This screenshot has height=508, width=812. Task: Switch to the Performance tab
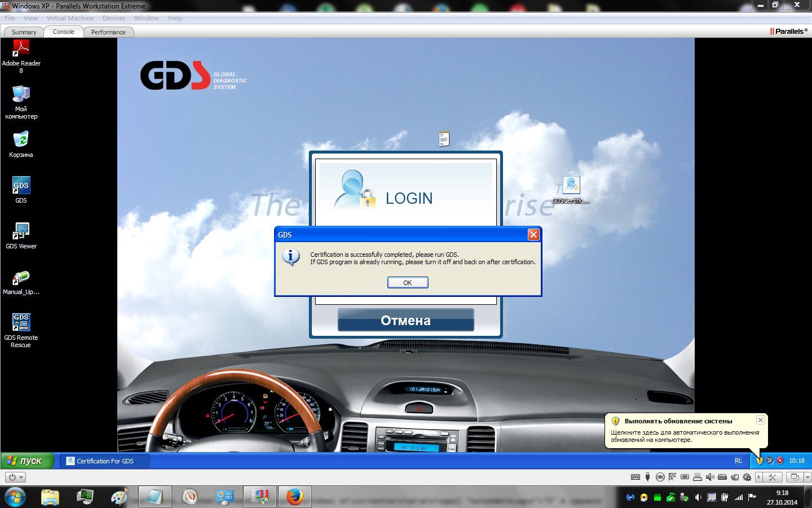click(108, 32)
